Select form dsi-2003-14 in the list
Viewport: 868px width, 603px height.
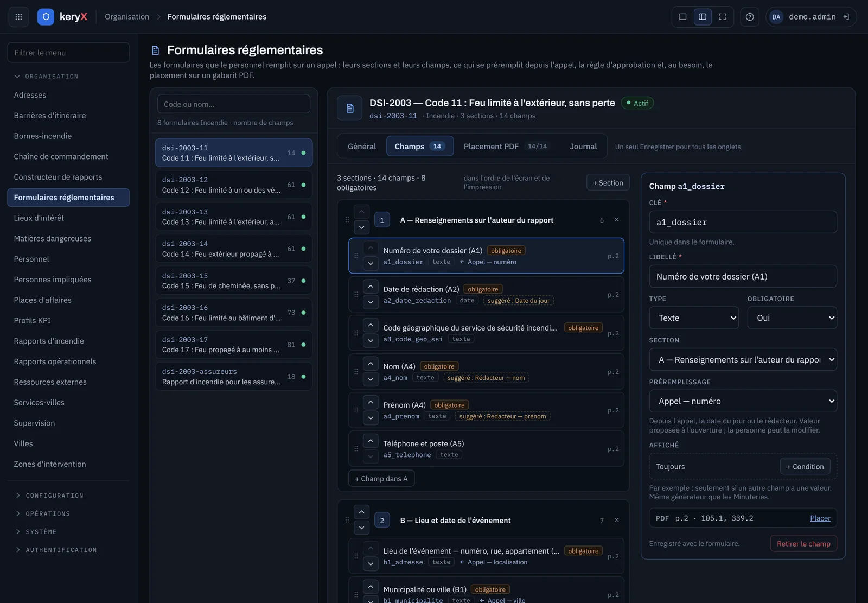pyautogui.click(x=234, y=249)
